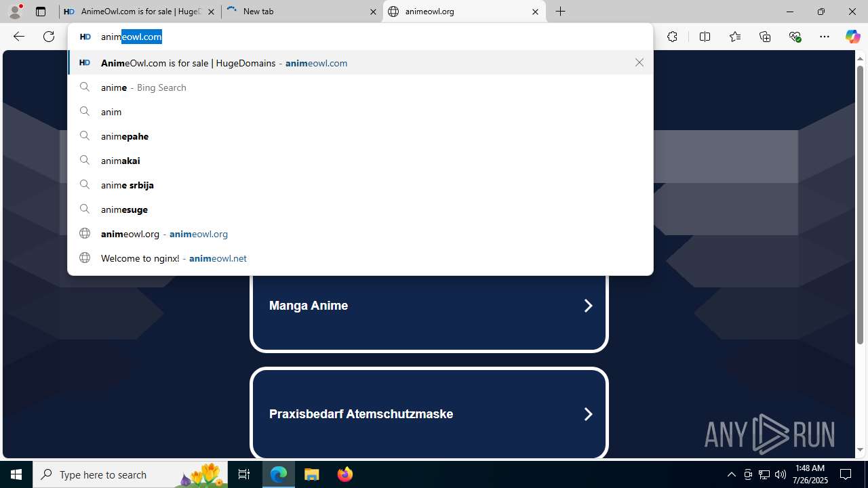This screenshot has height=488, width=868.
Task: Remove the HugeDomains suggestion with X
Action: 639,62
